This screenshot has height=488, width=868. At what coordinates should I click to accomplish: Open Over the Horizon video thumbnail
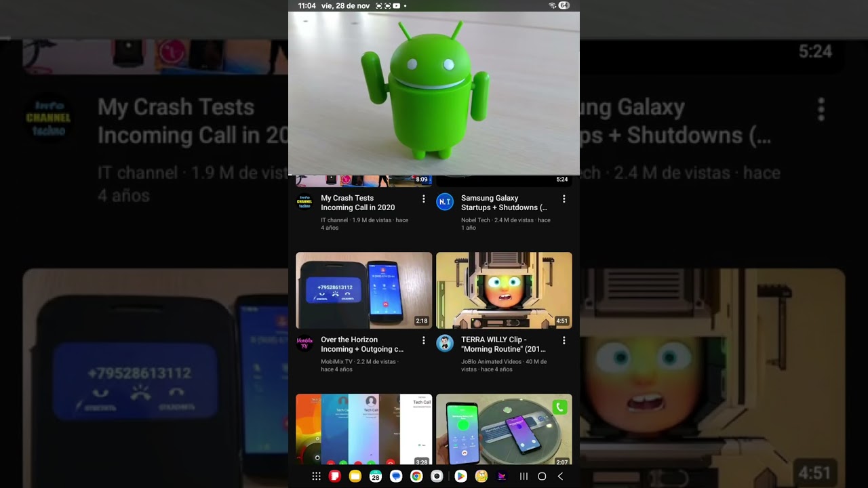click(x=363, y=291)
